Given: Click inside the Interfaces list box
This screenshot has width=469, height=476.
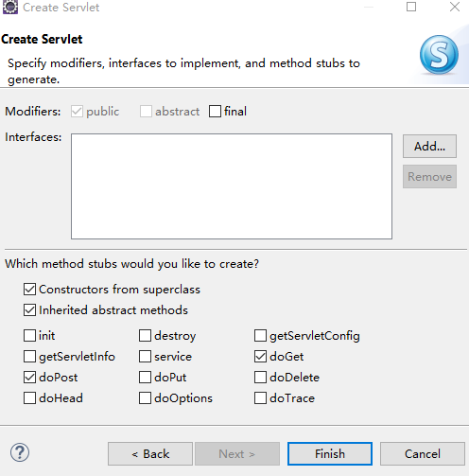Looking at the screenshot, I should point(232,186).
